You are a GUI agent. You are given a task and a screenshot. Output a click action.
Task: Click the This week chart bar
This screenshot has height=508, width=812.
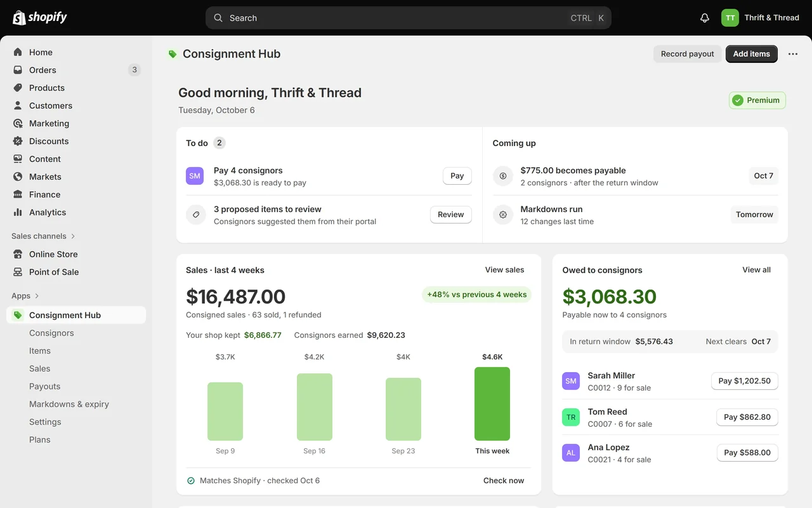(x=492, y=404)
